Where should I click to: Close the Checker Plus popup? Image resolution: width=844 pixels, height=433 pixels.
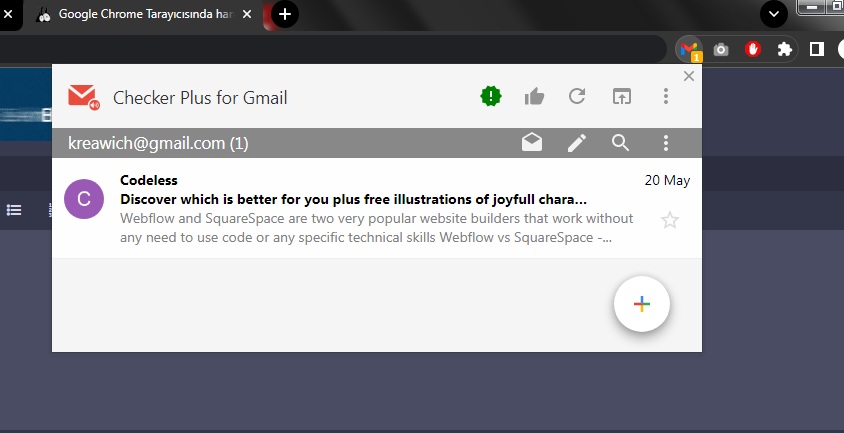pyautogui.click(x=688, y=76)
